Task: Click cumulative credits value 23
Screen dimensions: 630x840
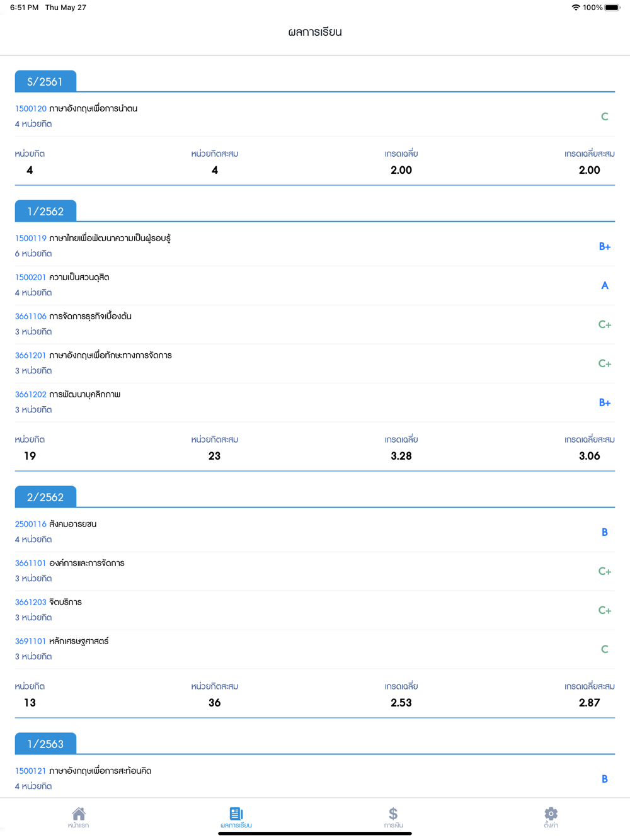Action: tap(215, 456)
